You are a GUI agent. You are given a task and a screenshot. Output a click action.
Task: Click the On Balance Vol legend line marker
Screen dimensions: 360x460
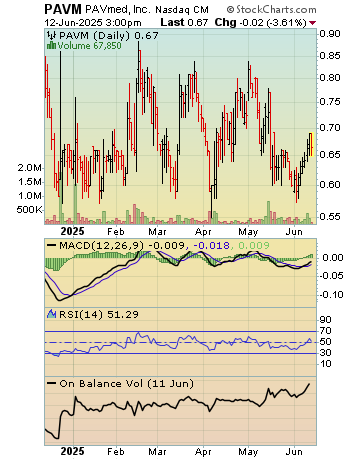click(51, 383)
